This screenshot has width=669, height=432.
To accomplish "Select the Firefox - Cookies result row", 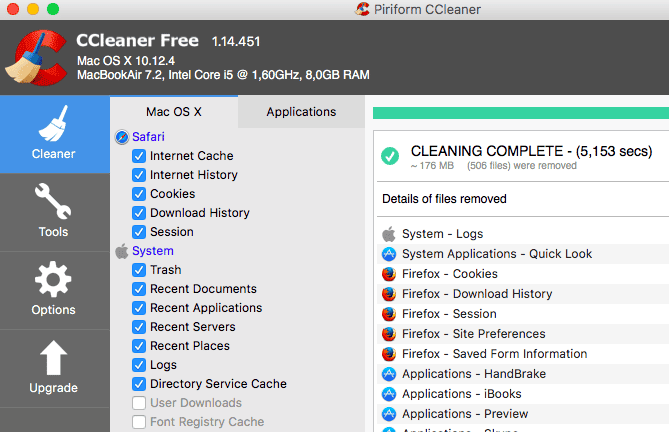I will (x=523, y=274).
